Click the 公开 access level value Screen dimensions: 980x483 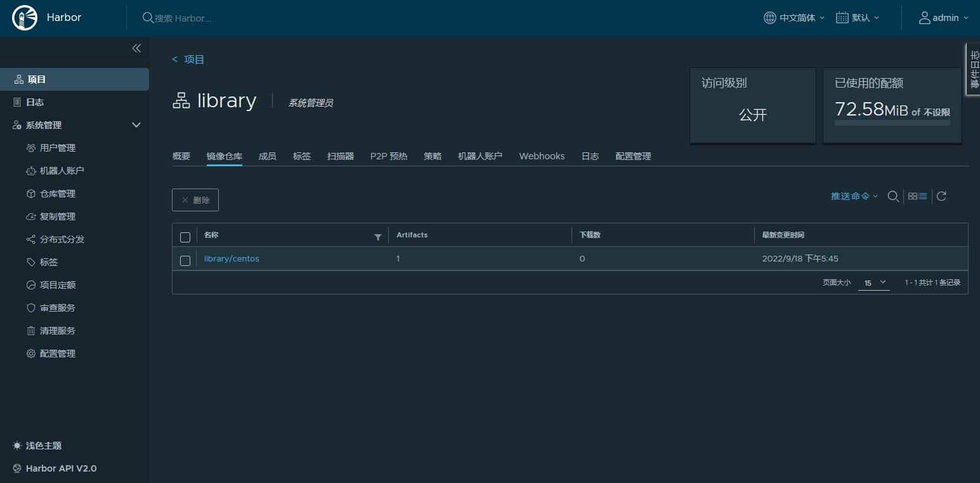753,115
